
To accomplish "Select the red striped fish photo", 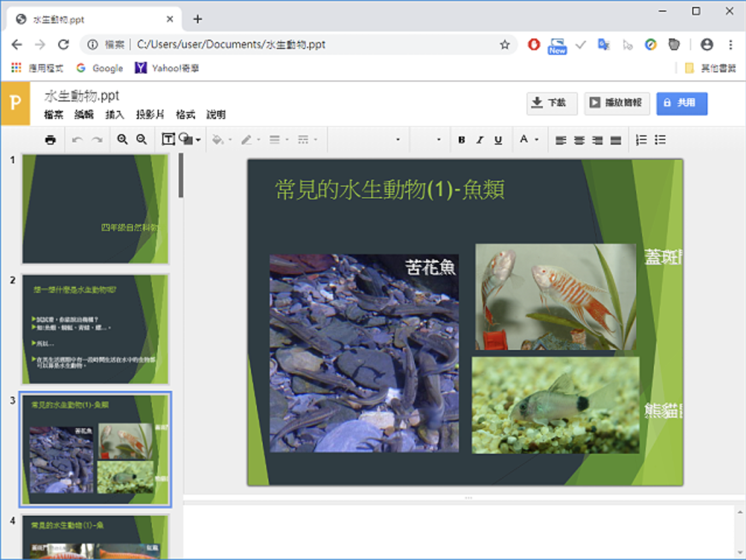I will point(556,297).
